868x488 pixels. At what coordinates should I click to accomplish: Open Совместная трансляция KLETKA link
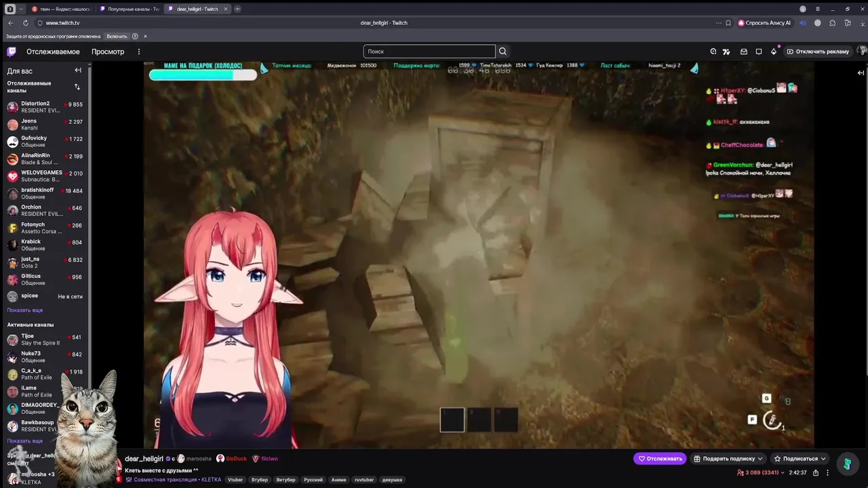click(x=173, y=480)
